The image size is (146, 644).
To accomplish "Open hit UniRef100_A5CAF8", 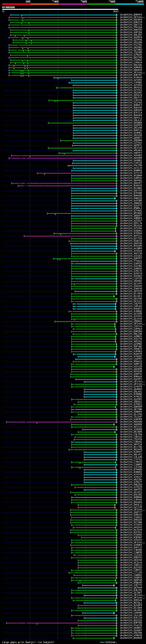I will tap(131, 20).
